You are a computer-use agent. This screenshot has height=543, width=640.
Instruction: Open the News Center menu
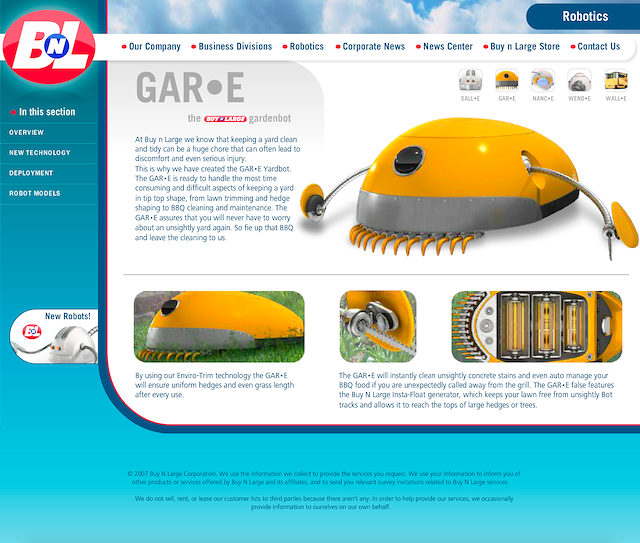point(444,47)
